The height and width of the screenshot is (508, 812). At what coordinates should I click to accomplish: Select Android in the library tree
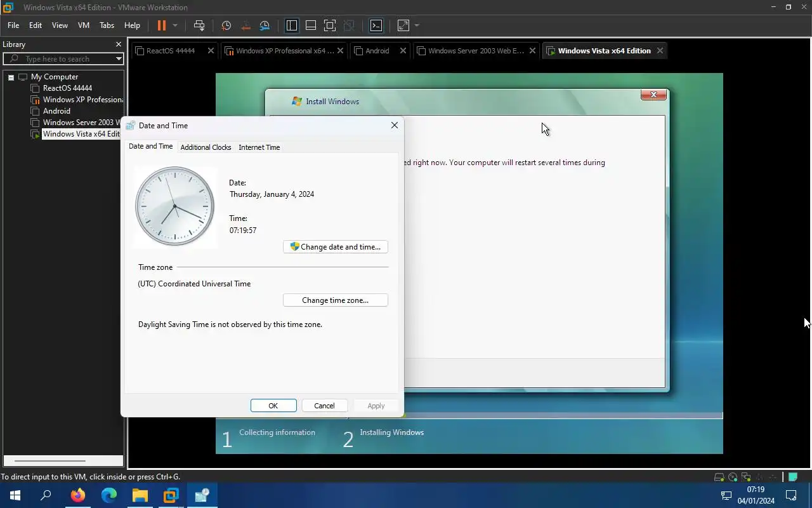56,111
